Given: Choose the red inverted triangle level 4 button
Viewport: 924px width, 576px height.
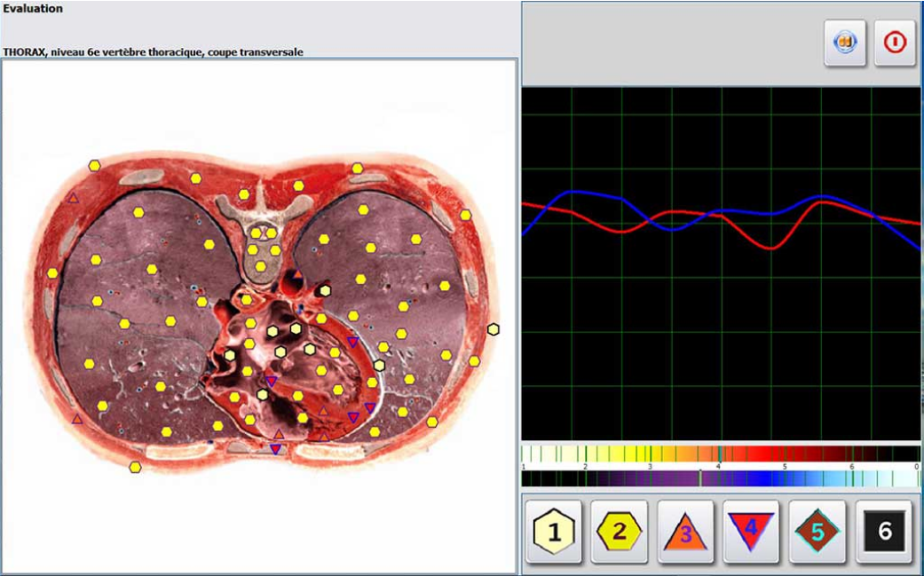Looking at the screenshot, I should point(751,532).
